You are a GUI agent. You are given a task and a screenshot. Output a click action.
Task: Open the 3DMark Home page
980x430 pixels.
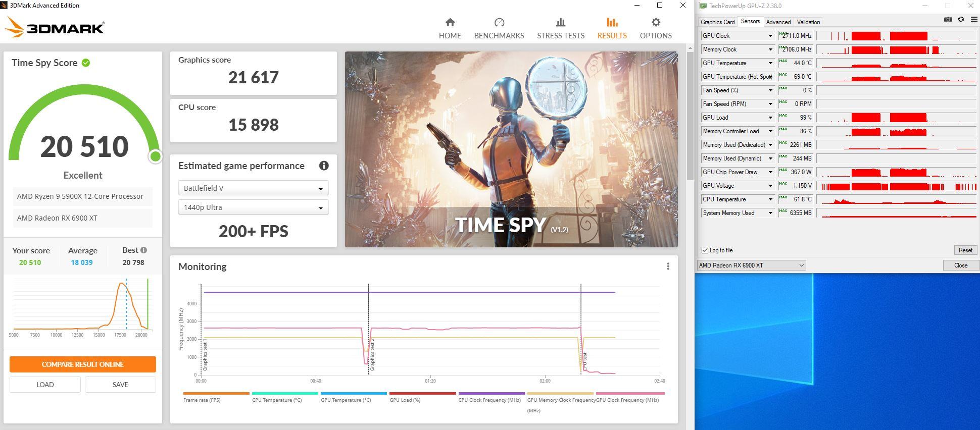450,28
